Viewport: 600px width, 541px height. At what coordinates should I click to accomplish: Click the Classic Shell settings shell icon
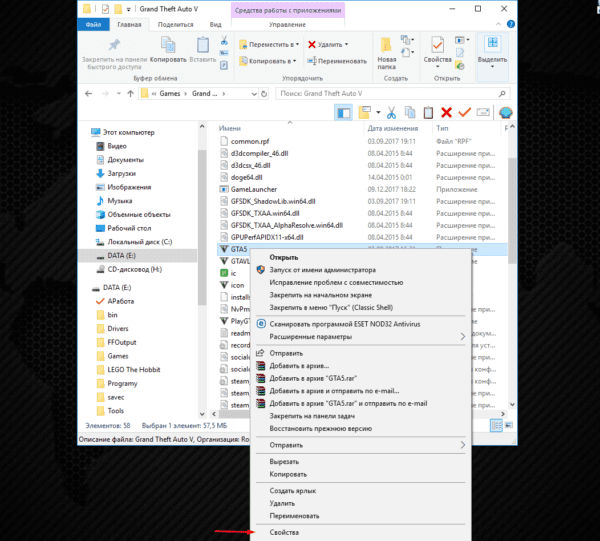(505, 113)
